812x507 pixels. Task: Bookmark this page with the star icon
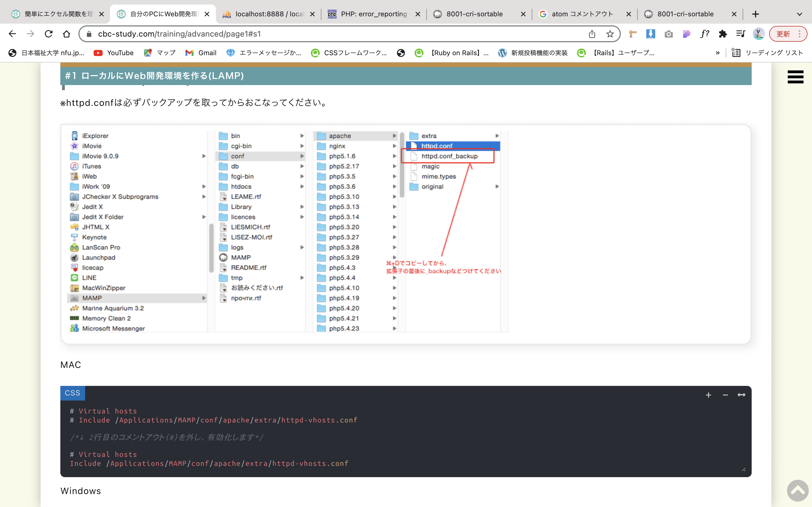[x=610, y=34]
